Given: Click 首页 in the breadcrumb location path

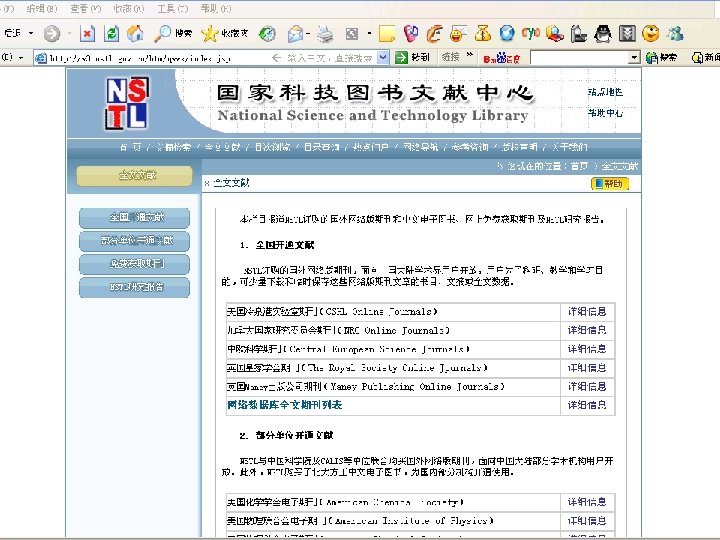Looking at the screenshot, I should coord(579,166).
